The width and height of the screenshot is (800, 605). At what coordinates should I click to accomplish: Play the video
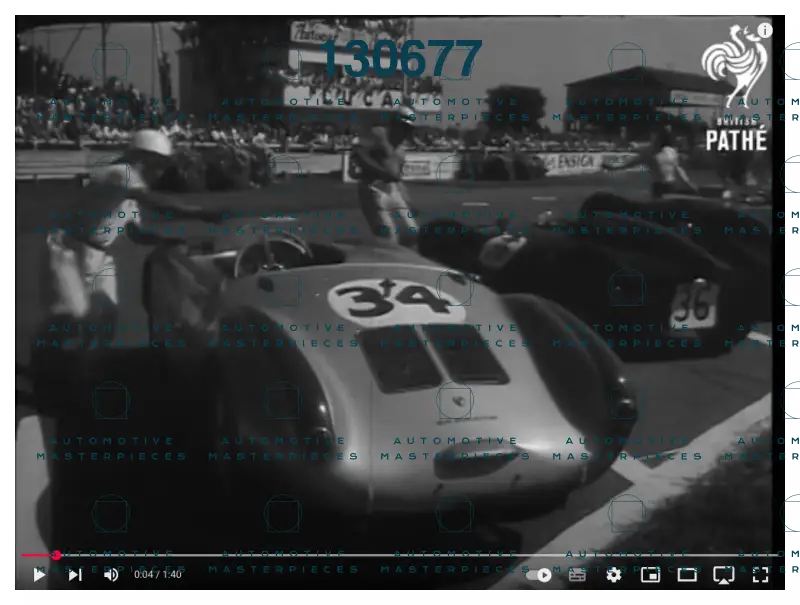point(39,575)
